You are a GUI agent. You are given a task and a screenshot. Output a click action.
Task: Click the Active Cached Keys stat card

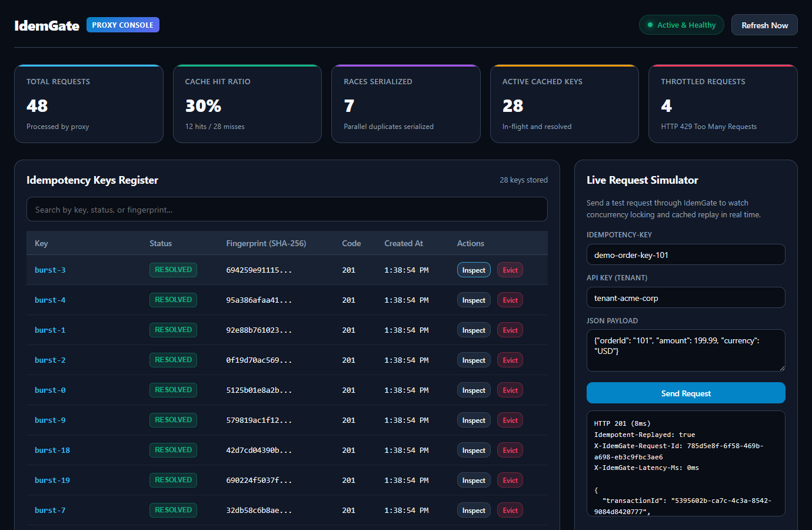(564, 104)
